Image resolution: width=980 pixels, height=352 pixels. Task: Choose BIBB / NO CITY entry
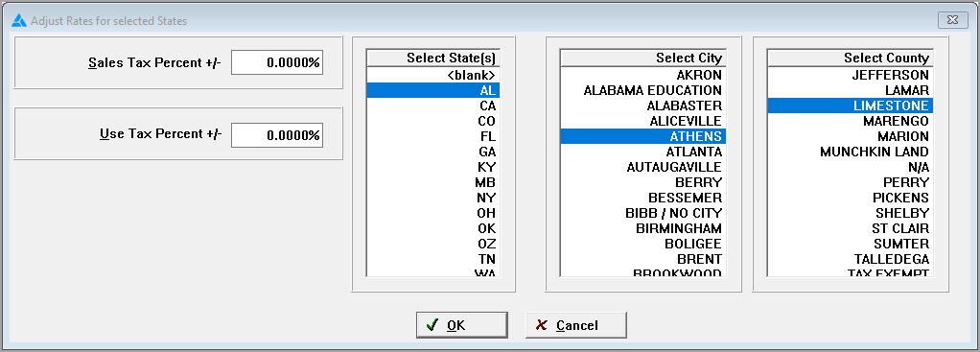[x=643, y=213]
